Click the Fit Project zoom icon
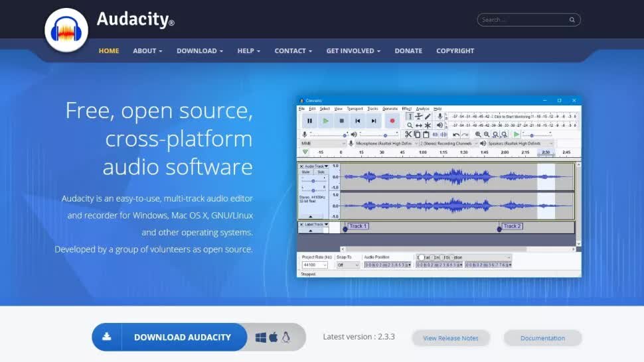Screen dimensions: 644x362 (504, 135)
